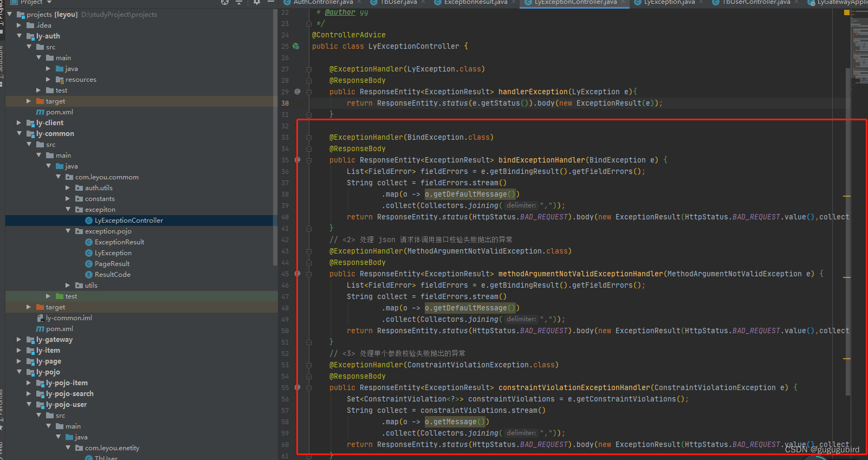Toggle code fold marker on line 33

point(309,137)
